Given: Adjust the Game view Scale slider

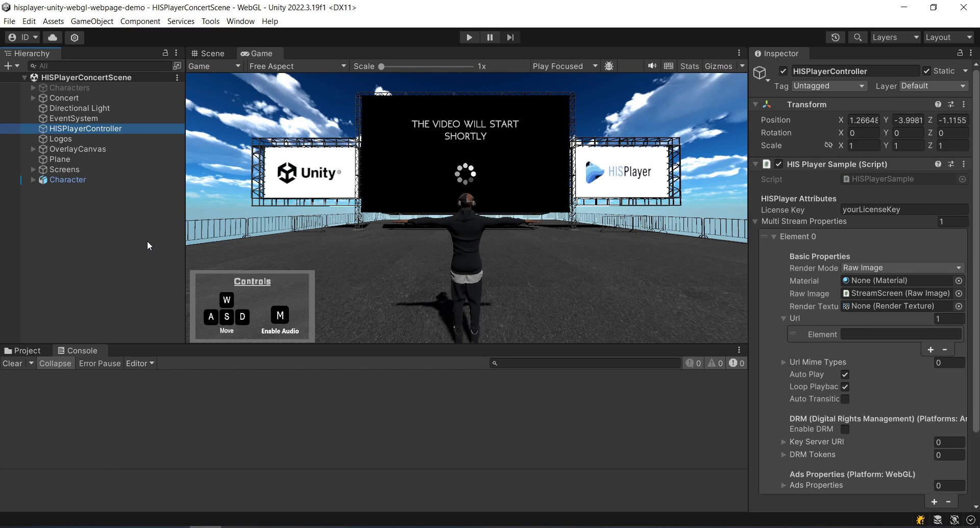Looking at the screenshot, I should point(427,66).
